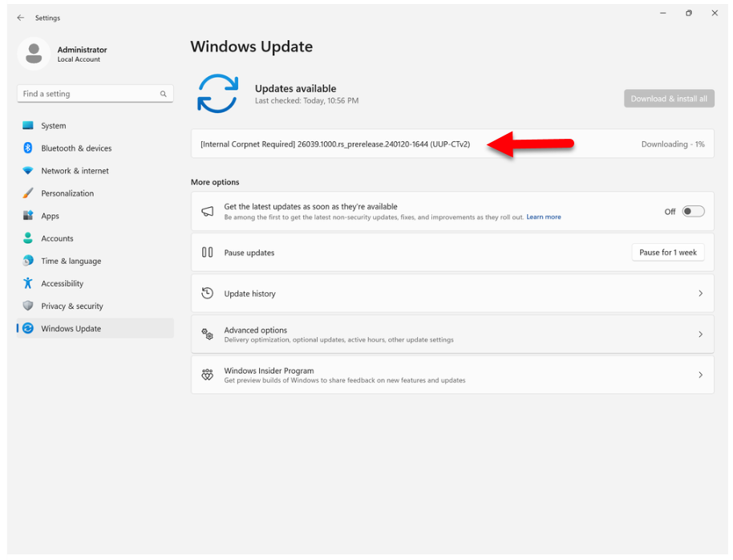Click the Bluetooth icon in sidebar
The height and width of the screenshot is (560, 733).
coord(28,148)
